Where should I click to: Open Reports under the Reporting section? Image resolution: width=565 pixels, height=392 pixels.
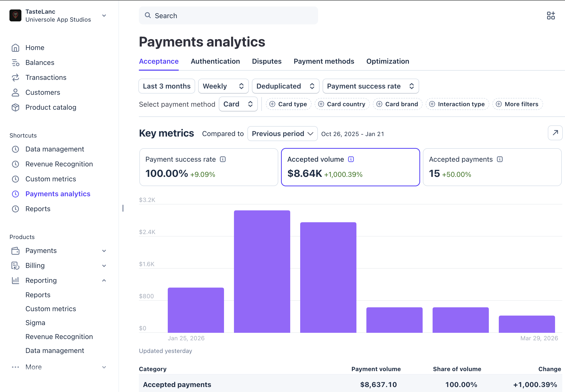coord(38,295)
